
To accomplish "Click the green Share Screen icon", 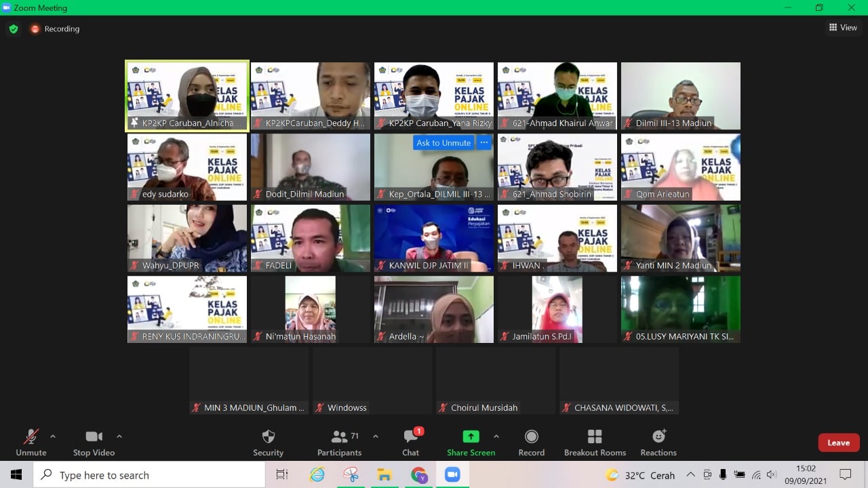I will tap(471, 436).
